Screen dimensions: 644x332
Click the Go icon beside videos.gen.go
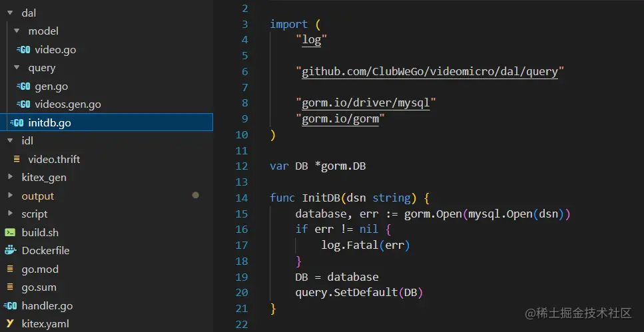pos(23,104)
